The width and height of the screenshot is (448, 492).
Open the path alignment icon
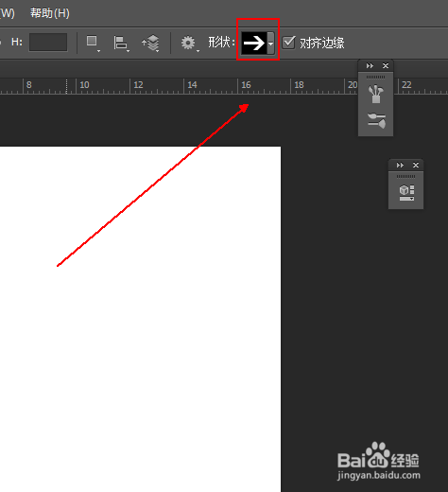click(x=121, y=44)
